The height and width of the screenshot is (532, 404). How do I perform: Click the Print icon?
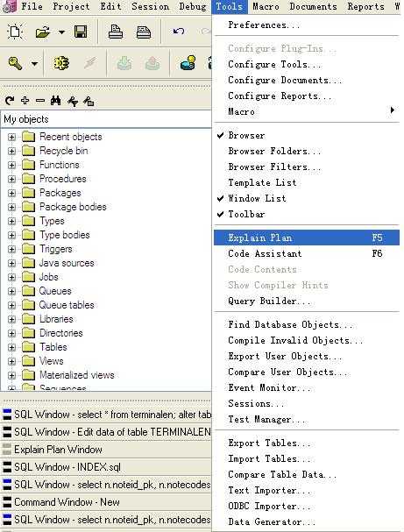(116, 32)
